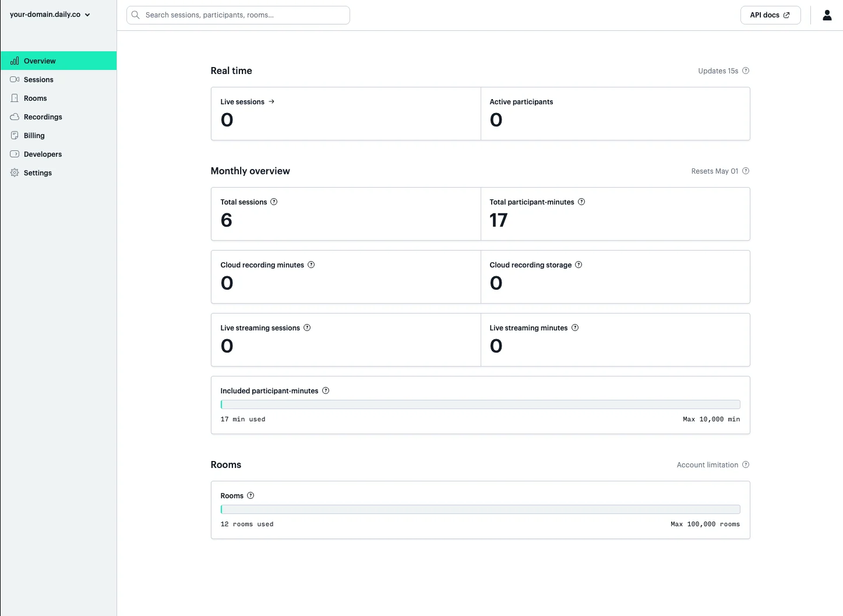Click help icon next to Included participant-minutes
This screenshot has width=843, height=616.
point(326,390)
